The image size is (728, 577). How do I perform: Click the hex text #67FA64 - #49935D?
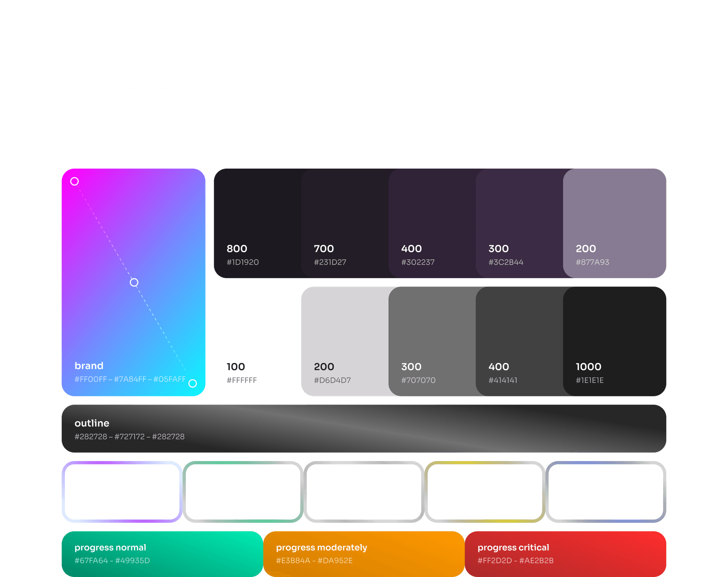point(112,560)
